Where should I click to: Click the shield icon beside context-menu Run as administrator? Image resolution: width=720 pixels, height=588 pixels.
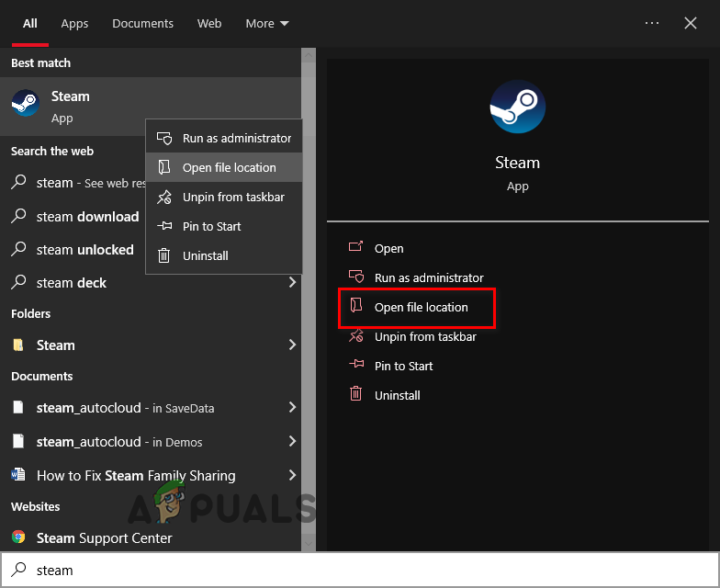pyautogui.click(x=164, y=138)
